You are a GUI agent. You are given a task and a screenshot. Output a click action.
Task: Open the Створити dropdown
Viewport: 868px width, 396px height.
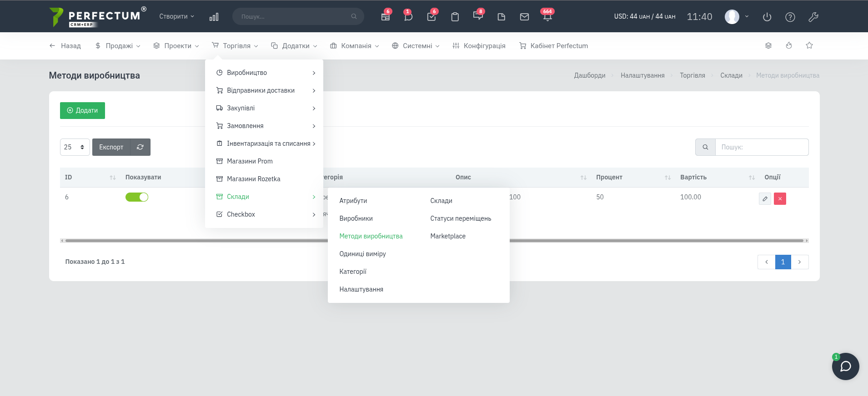coord(176,16)
